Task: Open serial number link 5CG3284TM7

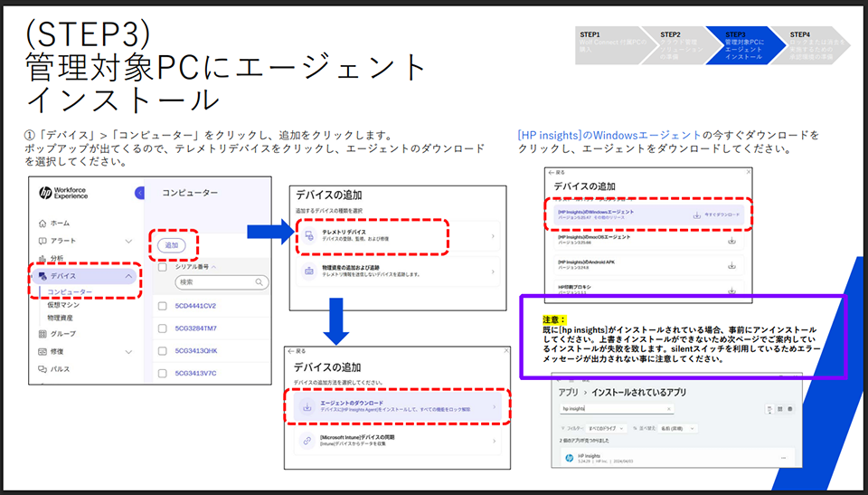Action: [x=196, y=328]
